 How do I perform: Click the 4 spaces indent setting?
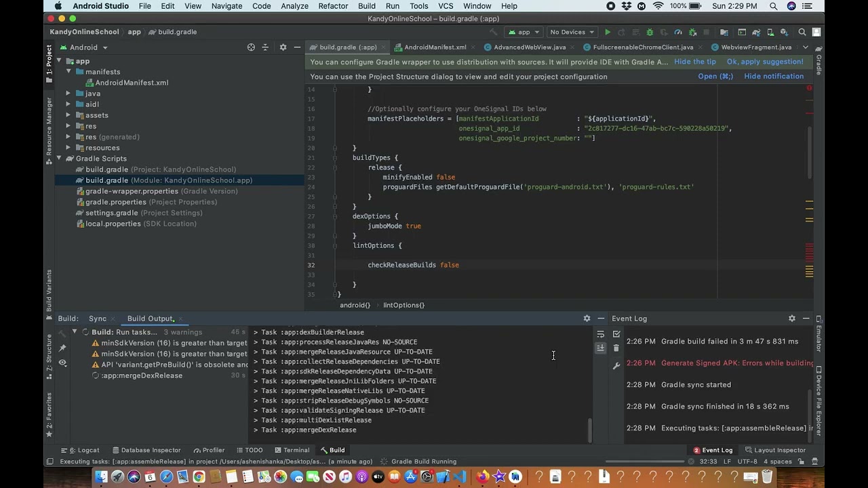777,462
